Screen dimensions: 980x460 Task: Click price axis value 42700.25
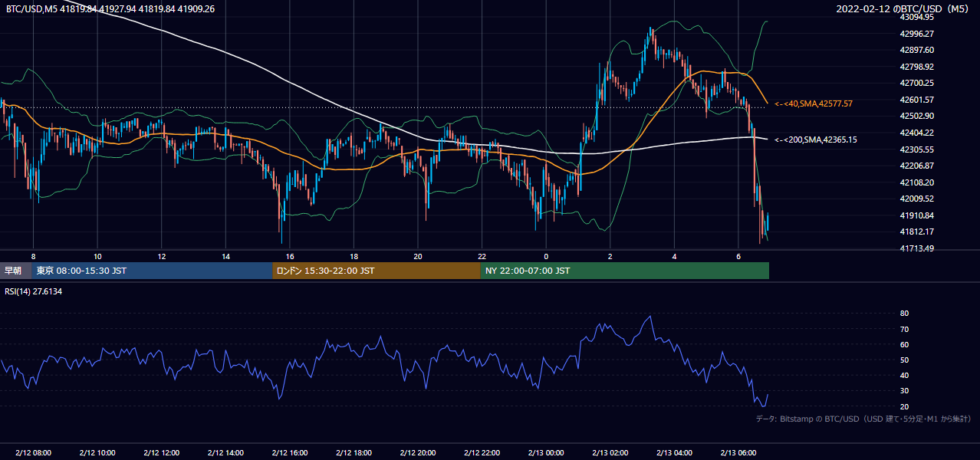pyautogui.click(x=916, y=83)
